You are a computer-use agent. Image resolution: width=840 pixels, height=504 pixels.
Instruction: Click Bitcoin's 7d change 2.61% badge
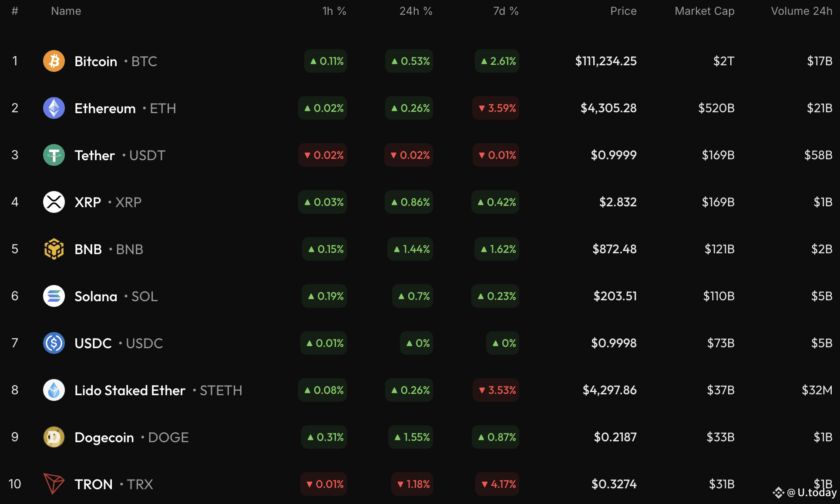point(497,61)
